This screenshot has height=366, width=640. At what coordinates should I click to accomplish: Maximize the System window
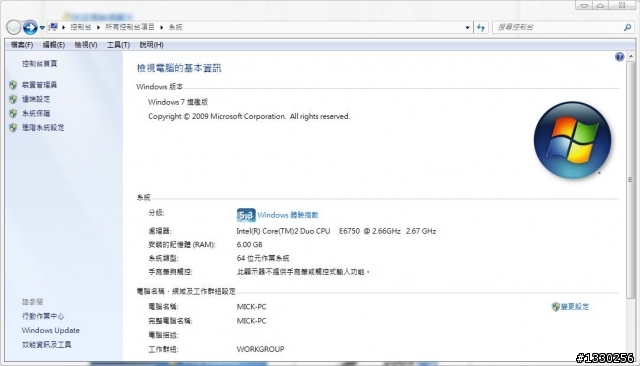click(601, 5)
